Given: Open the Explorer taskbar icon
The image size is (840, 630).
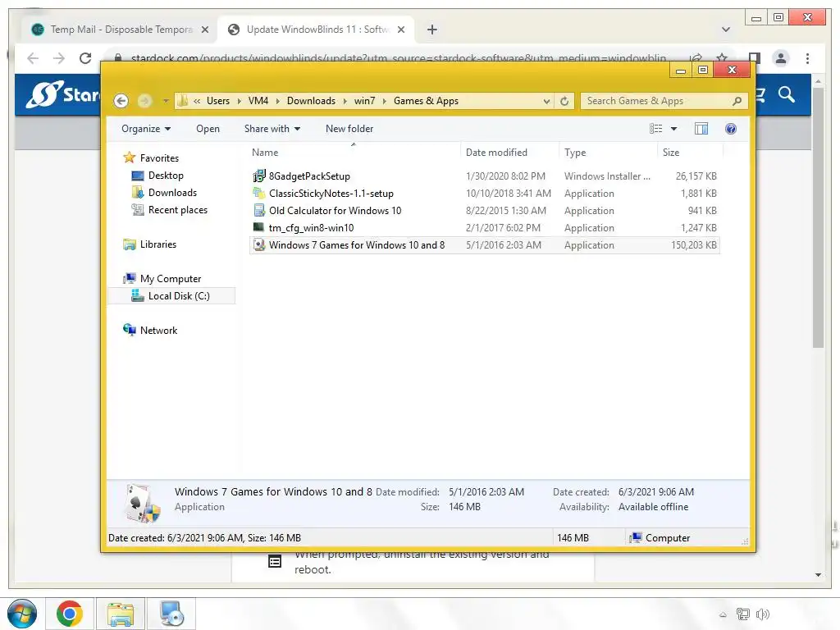Looking at the screenshot, I should tap(121, 614).
